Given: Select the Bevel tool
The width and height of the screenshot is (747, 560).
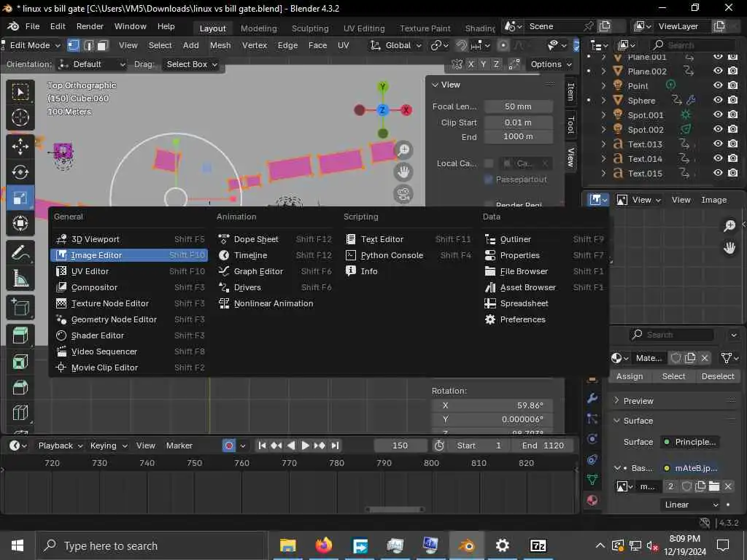Looking at the screenshot, I should 20,387.
